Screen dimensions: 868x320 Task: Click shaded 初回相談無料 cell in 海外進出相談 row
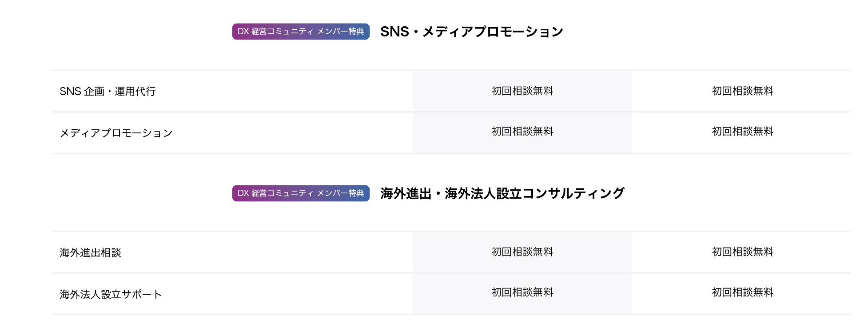pyautogui.click(x=522, y=252)
